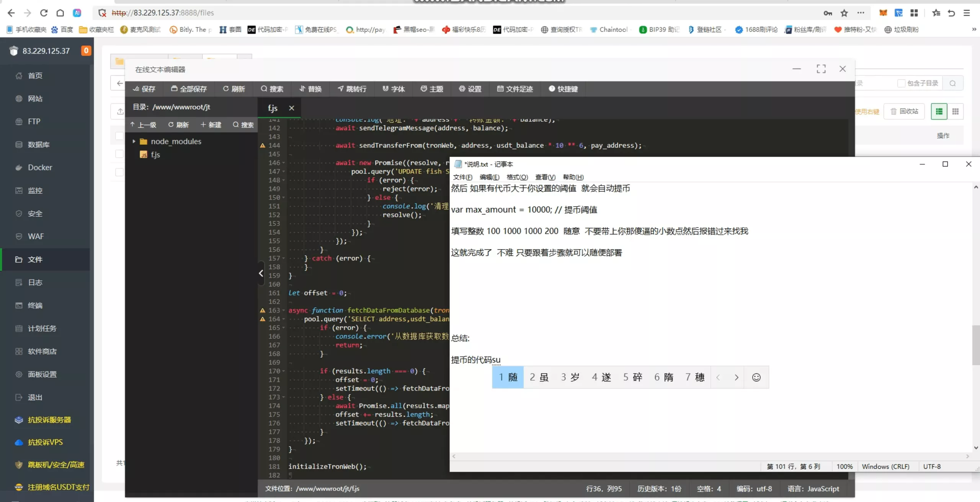Viewport: 980px width, 502px height.
Task: Expand the node_modules folder
Action: (134, 141)
